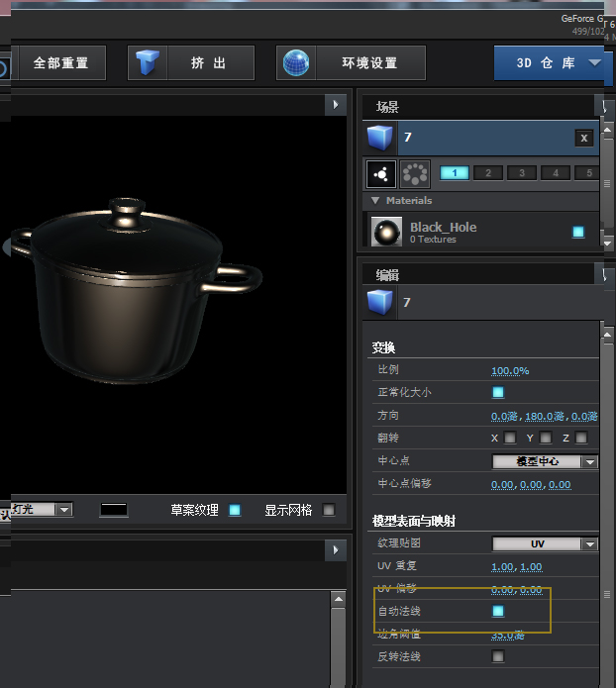Screen dimensions: 616x688
Task: Select the blue cube icon in 场景 panel
Action: click(380, 138)
